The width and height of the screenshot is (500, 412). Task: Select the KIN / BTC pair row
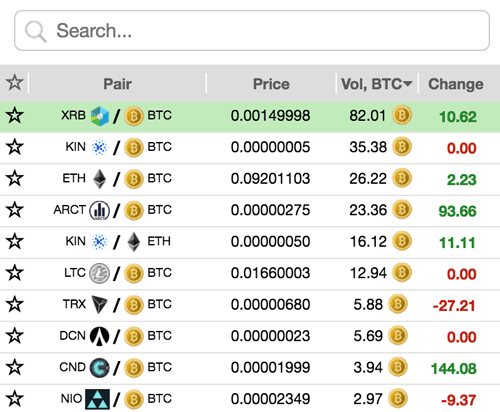tap(250, 148)
